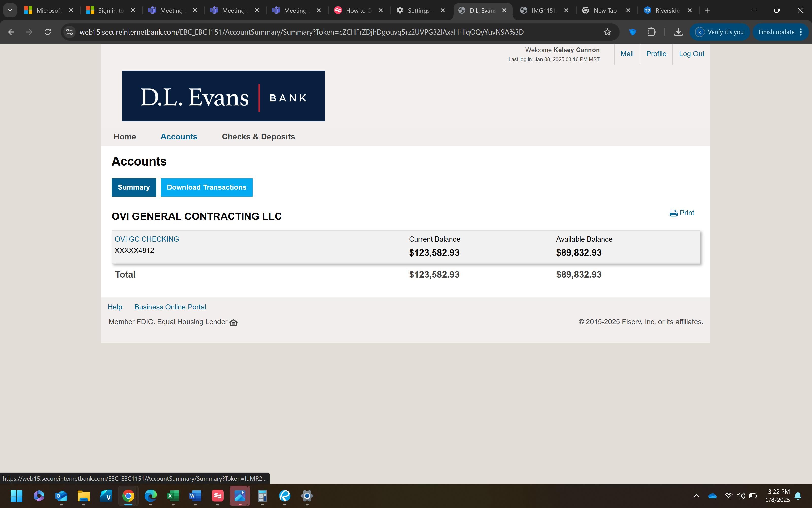Open Outlook from the taskbar
This screenshot has height=508, width=812.
click(x=61, y=496)
